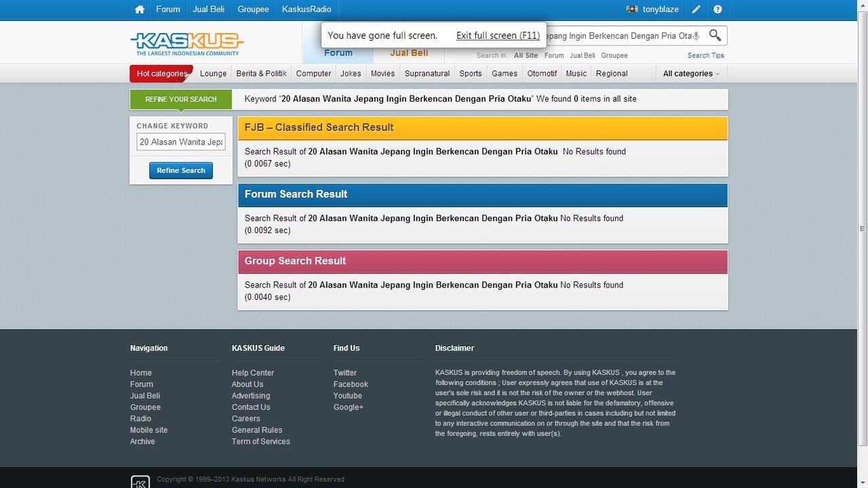
Task: Open Jual Beli in the top bar
Action: (x=209, y=9)
